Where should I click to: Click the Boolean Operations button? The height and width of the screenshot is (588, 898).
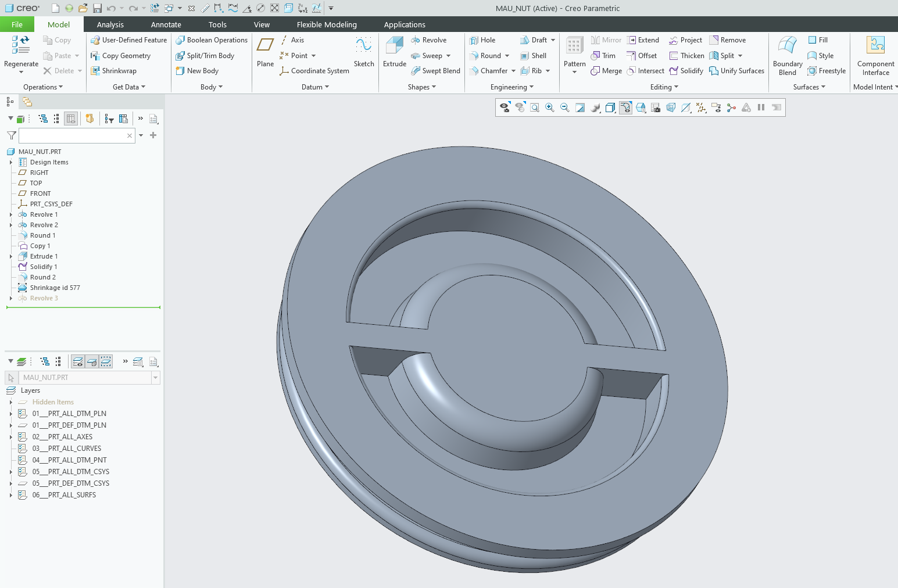click(212, 40)
